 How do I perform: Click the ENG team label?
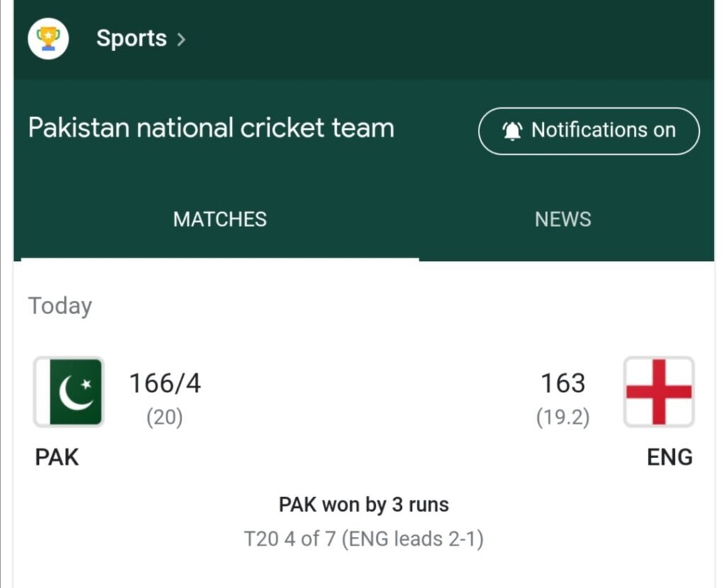pos(669,457)
